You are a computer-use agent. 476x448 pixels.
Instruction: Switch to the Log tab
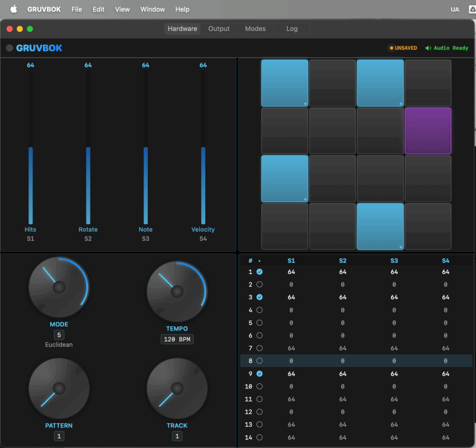click(x=292, y=28)
